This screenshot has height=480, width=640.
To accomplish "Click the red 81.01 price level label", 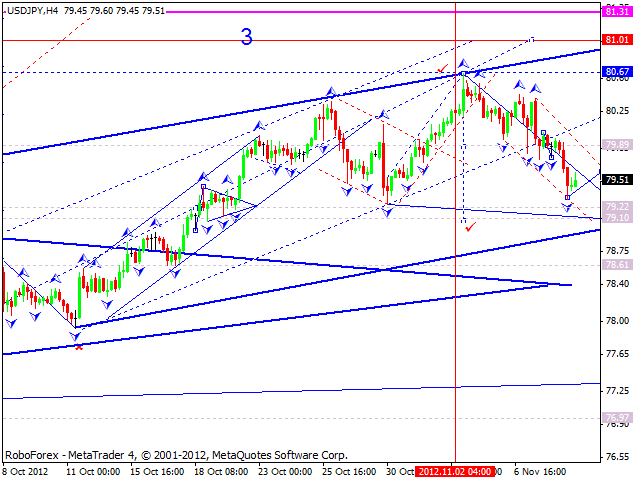I will click(616, 40).
